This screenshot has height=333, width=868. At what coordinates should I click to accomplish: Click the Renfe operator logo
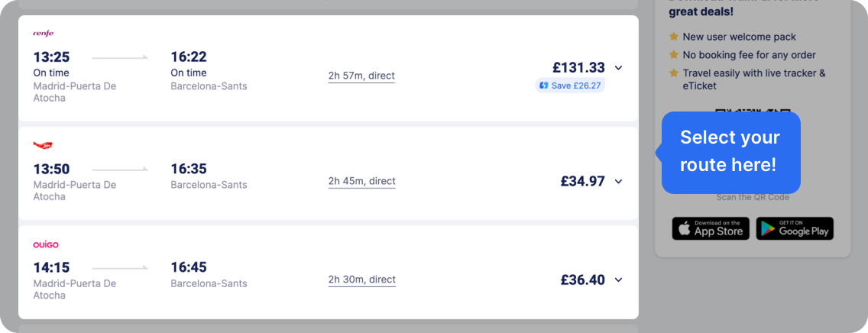pos(44,33)
